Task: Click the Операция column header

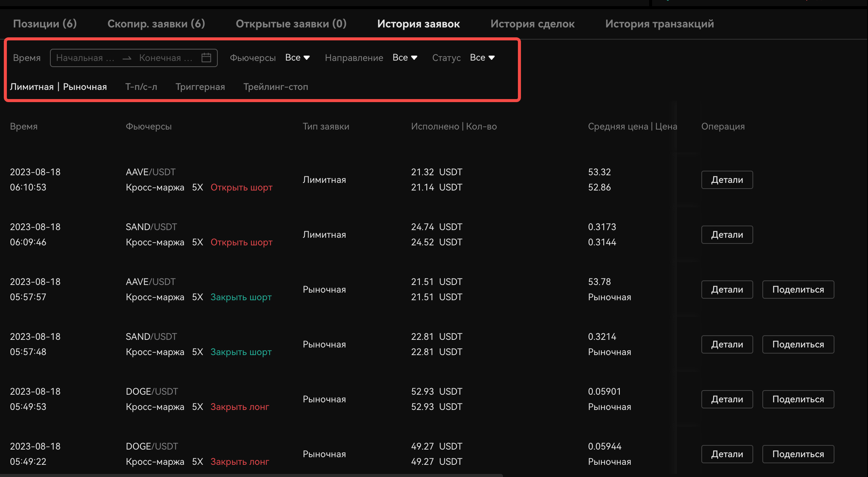Action: [x=723, y=126]
